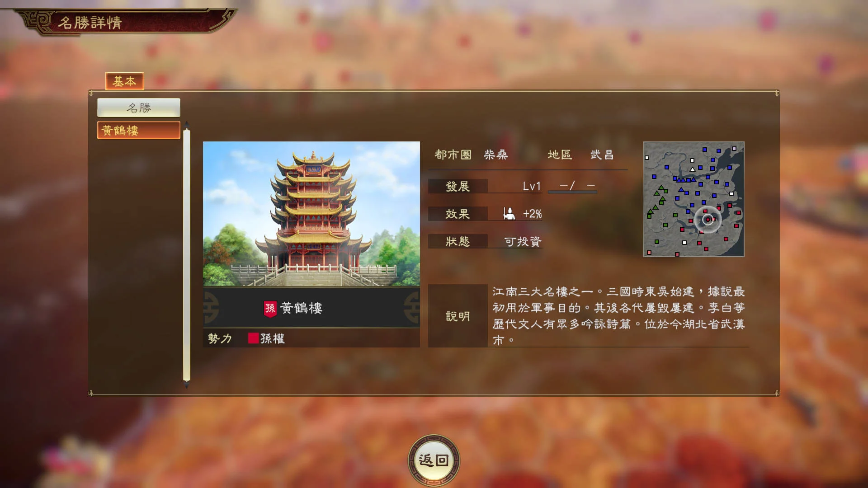Click the 武昌 region value
This screenshot has height=488, width=868.
[602, 155]
